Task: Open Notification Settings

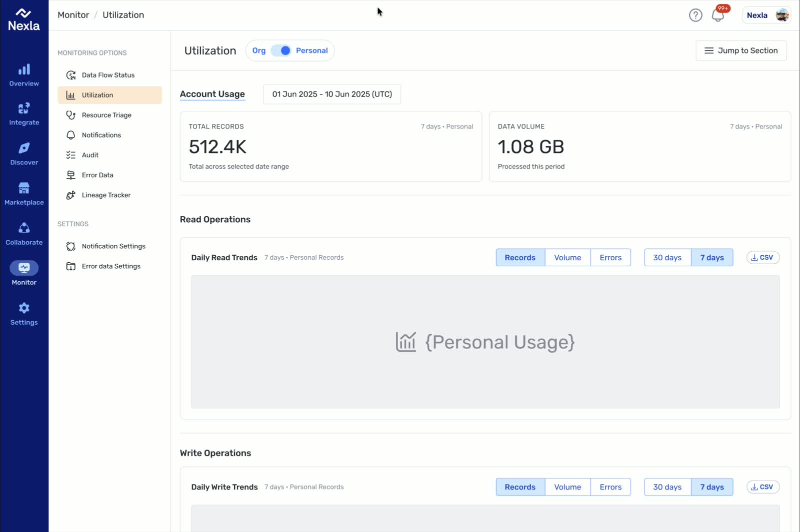Action: pyautogui.click(x=113, y=246)
